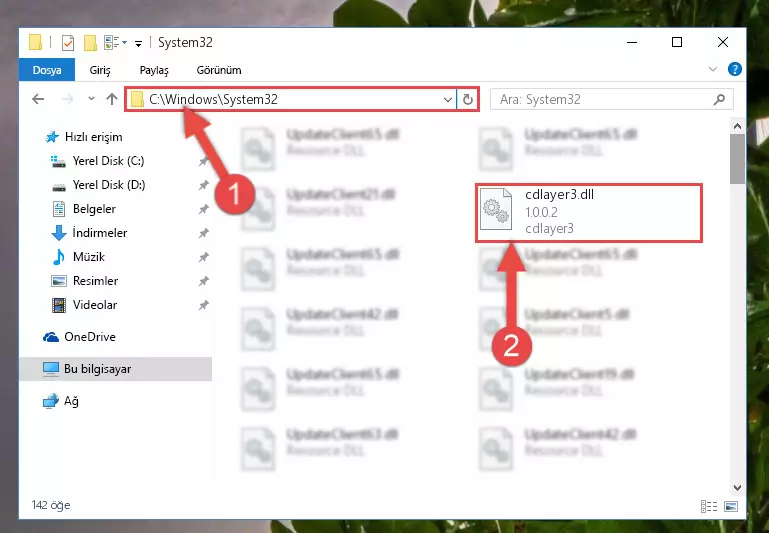Click the pin icon next to Resimler

[x=203, y=281]
